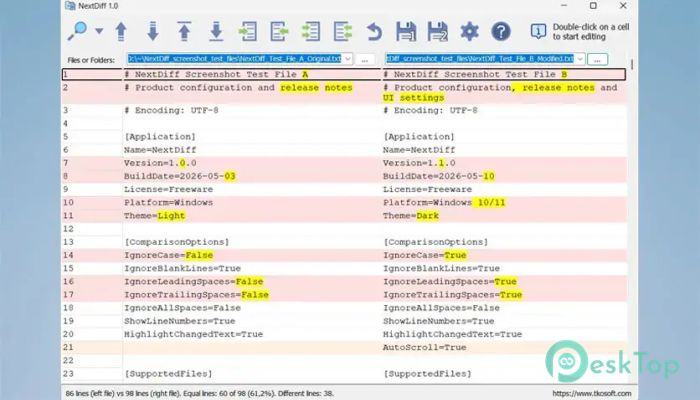Expand right file path dropdown

(579, 59)
